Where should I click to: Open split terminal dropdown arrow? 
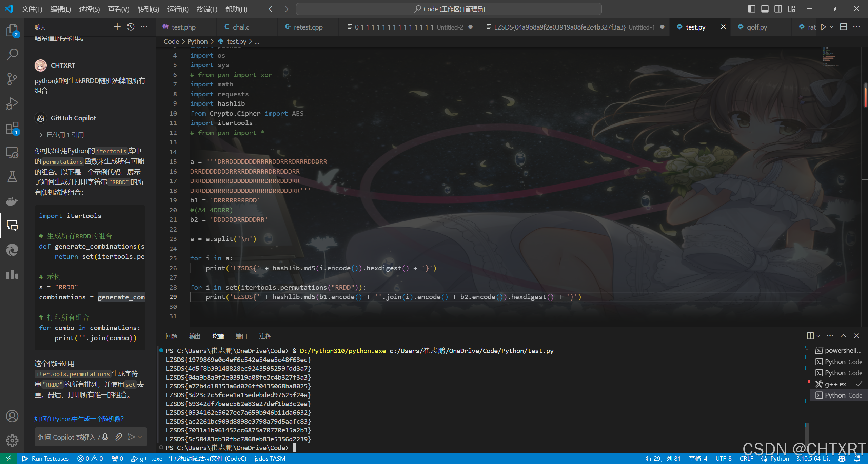tap(818, 336)
